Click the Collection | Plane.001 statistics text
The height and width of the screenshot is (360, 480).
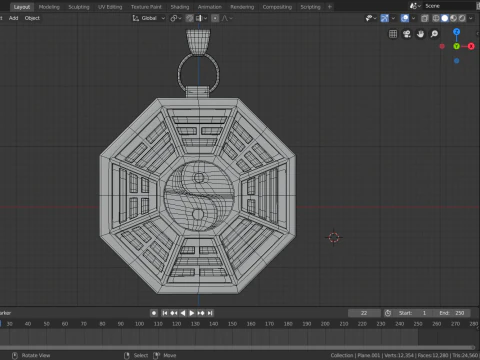[404, 355]
